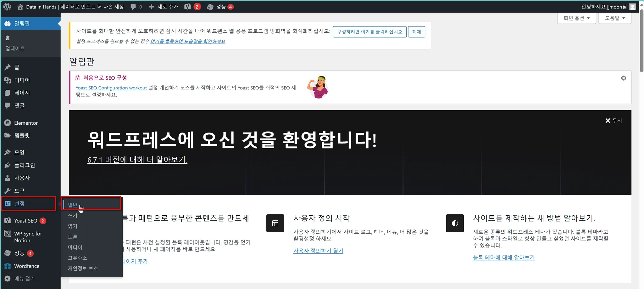The height and width of the screenshot is (289, 644).
Task: Click the red 2 badge next to Yoast SEO
Action: (x=43, y=221)
